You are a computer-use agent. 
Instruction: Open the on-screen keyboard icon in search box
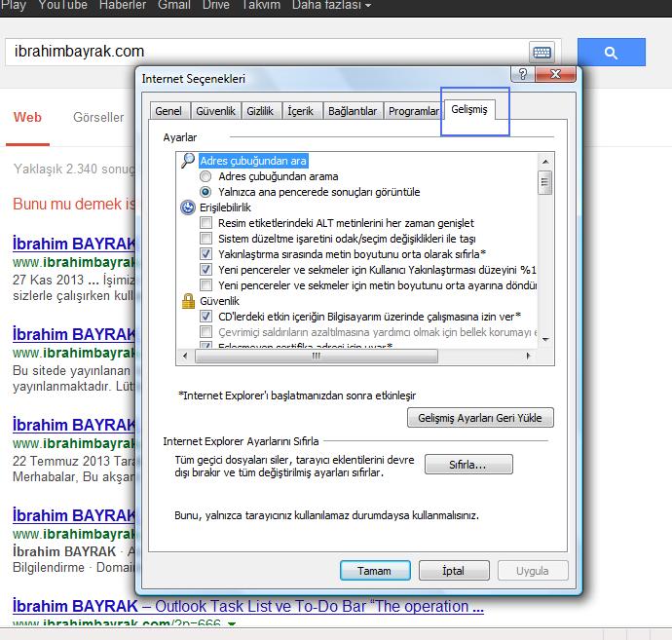(541, 53)
